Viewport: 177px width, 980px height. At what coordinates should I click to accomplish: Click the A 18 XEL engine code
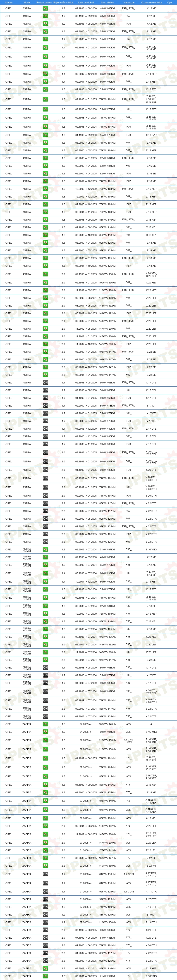tap(151, 818)
